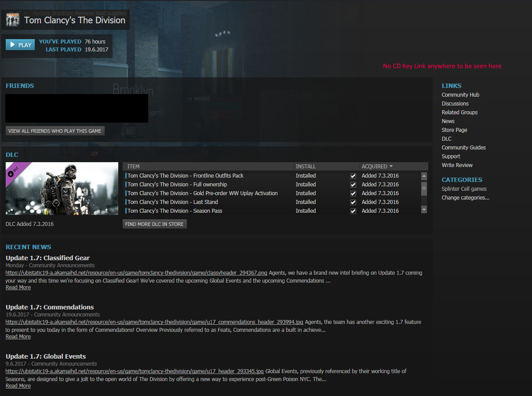The image size is (532, 396).
Task: Open Update 1.7: Commendations news title
Action: click(50, 307)
